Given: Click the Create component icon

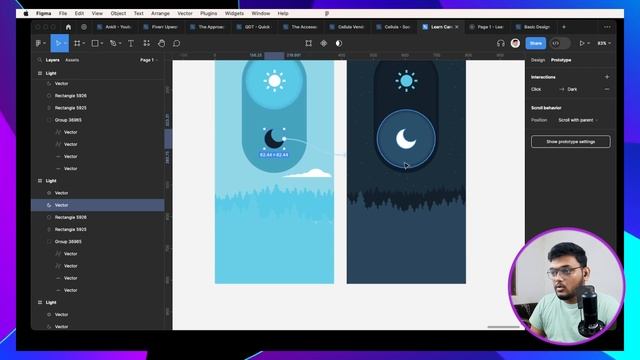Looking at the screenshot, I should click(x=324, y=43).
